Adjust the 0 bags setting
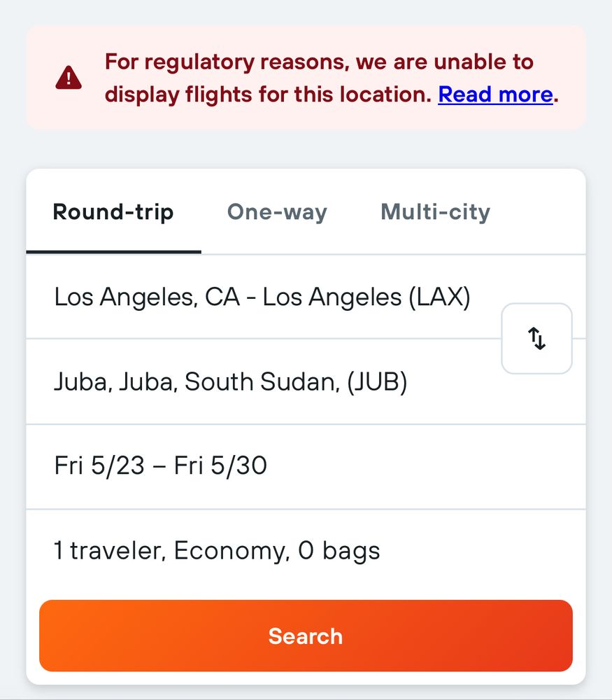612x700 pixels. tap(339, 550)
